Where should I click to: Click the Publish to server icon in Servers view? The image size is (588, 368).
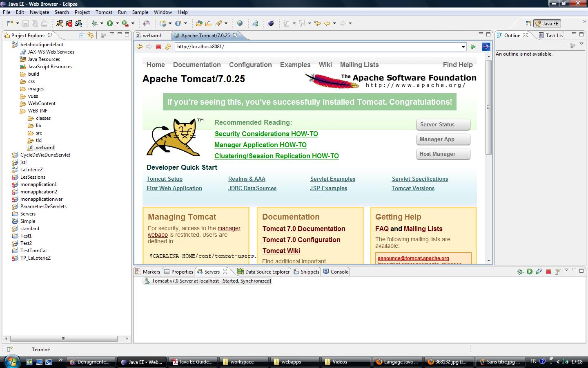click(x=558, y=272)
